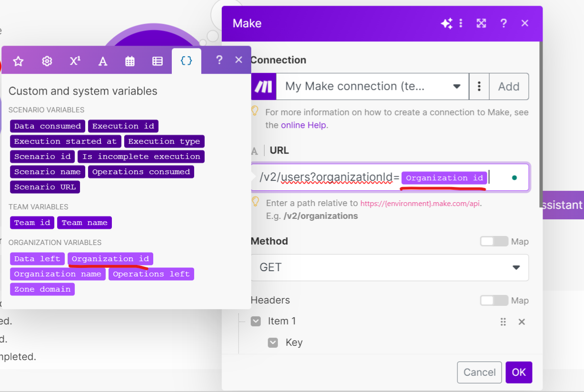Close the Make module dialog

525,23
